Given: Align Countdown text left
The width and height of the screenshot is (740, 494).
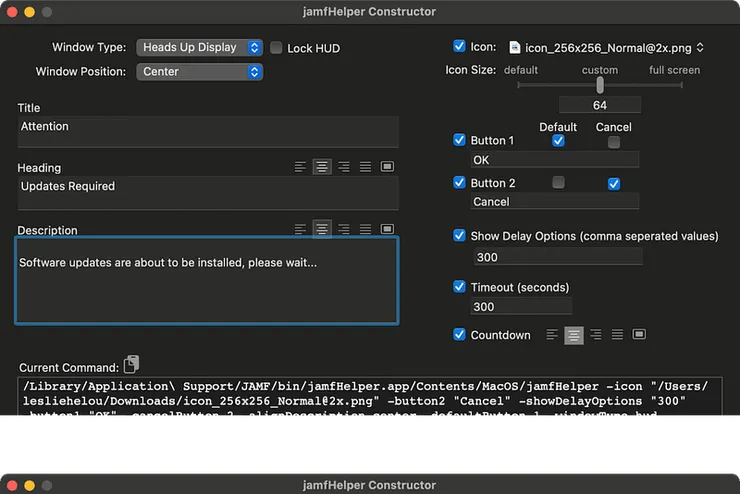Looking at the screenshot, I should 552,335.
